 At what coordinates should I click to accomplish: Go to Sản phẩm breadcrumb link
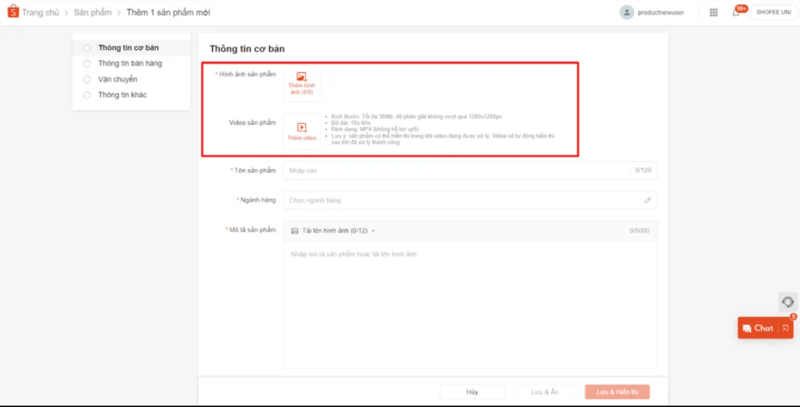click(92, 12)
